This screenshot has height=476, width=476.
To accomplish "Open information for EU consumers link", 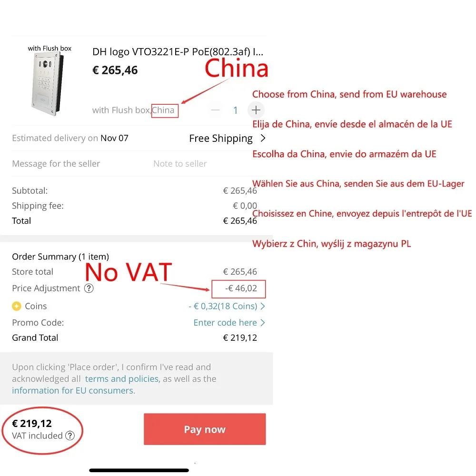I will tap(73, 390).
